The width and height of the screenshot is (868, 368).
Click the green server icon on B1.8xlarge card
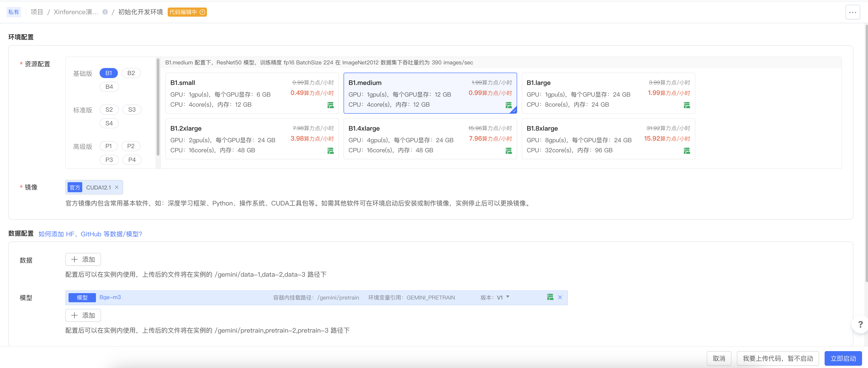point(687,150)
